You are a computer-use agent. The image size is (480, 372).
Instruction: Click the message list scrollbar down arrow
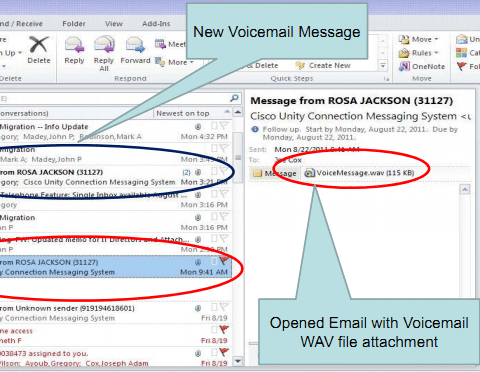238,361
